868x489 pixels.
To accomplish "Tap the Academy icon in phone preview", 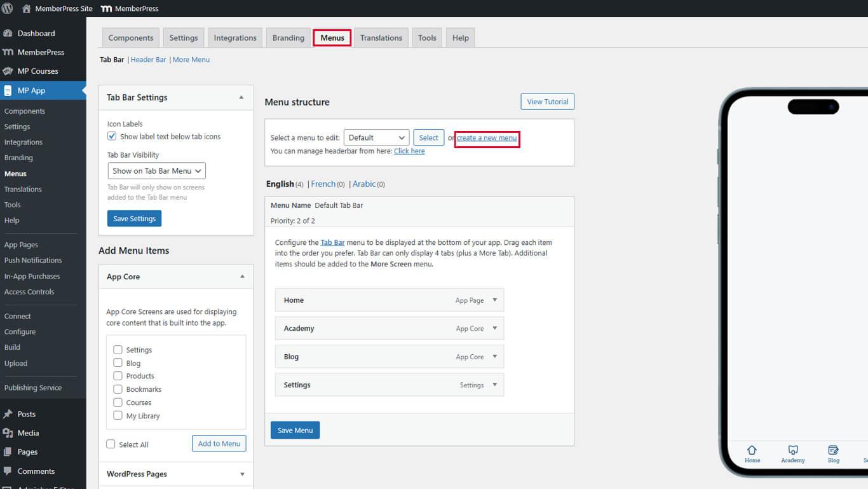I will coord(792,450).
